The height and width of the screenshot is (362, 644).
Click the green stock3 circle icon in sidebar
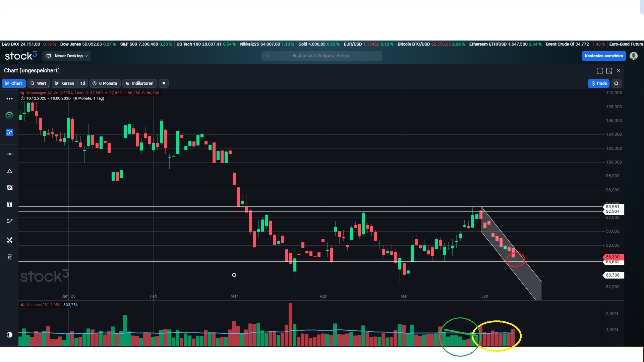(x=9, y=116)
